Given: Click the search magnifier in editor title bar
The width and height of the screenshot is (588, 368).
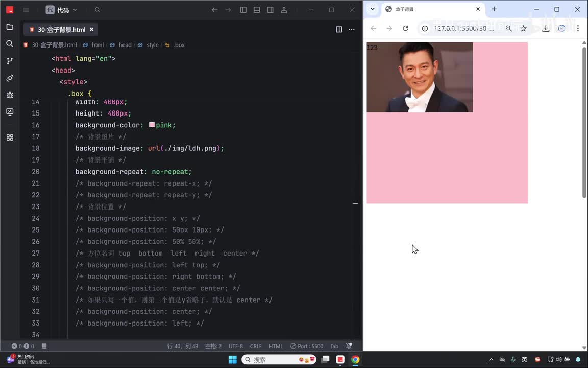Looking at the screenshot, I should point(97,10).
